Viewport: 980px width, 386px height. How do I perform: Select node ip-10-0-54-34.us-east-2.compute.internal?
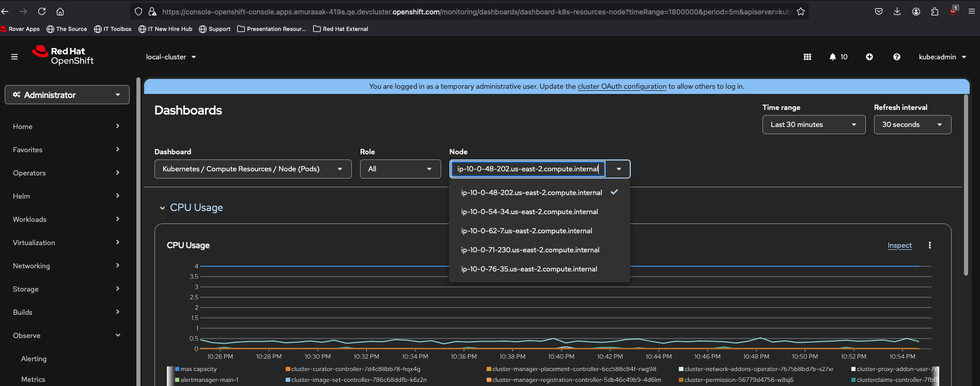530,212
